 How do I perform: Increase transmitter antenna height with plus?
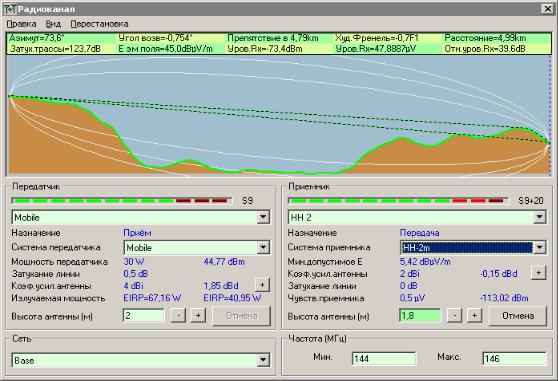[x=198, y=316]
